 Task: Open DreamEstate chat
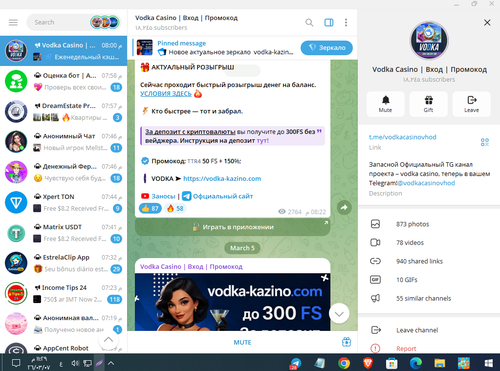(x=63, y=111)
